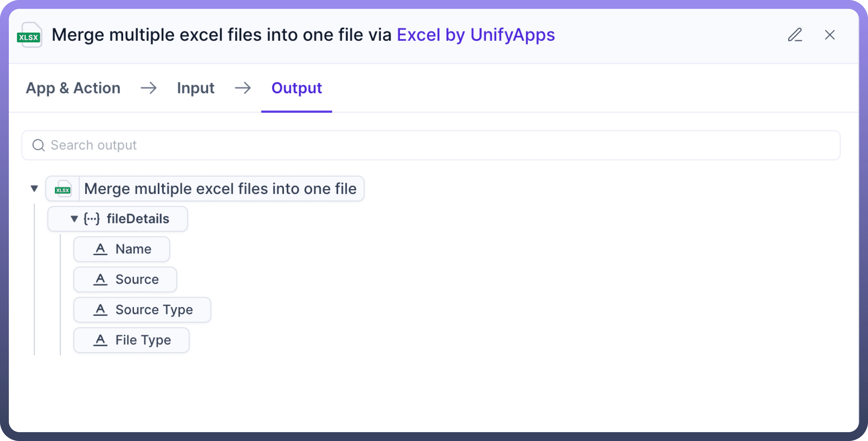The height and width of the screenshot is (441, 868).
Task: Click the pencil edit icon in header
Action: point(795,35)
